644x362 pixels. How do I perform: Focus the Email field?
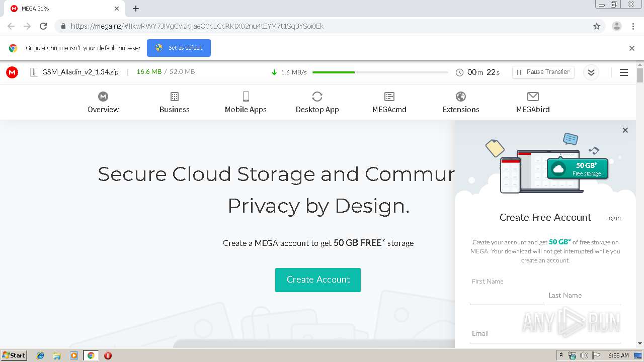(x=545, y=333)
